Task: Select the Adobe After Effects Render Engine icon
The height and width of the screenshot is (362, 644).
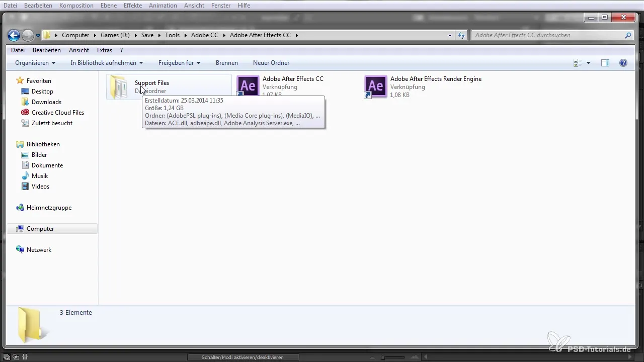Action: click(375, 87)
